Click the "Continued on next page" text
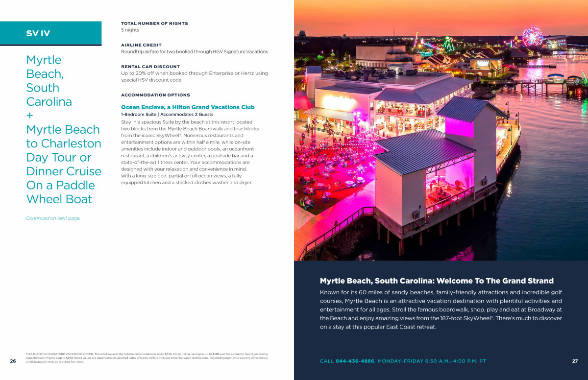 point(53,218)
